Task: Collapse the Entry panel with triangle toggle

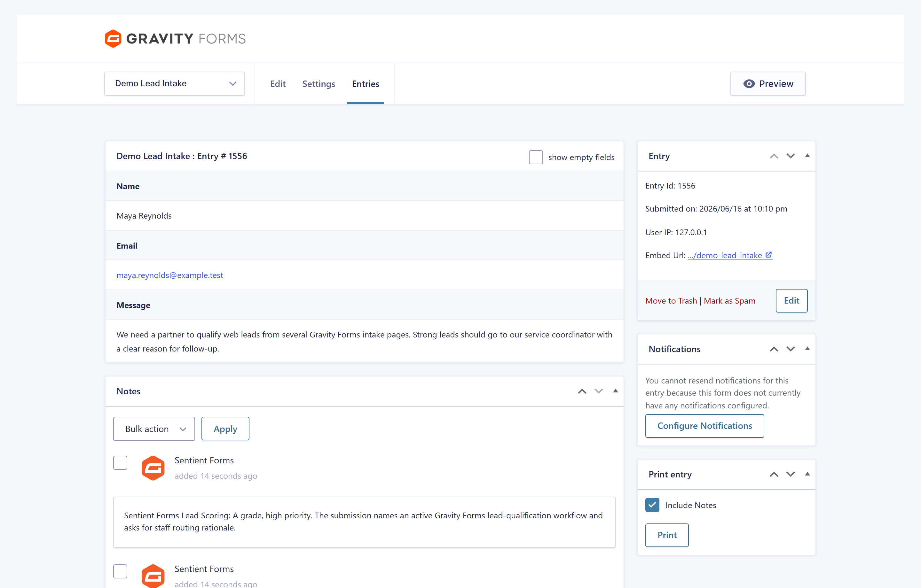Action: pyautogui.click(x=807, y=156)
